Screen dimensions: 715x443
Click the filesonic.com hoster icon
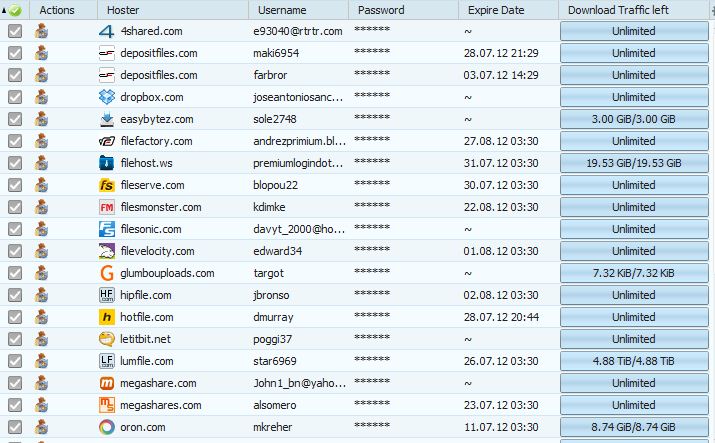107,229
